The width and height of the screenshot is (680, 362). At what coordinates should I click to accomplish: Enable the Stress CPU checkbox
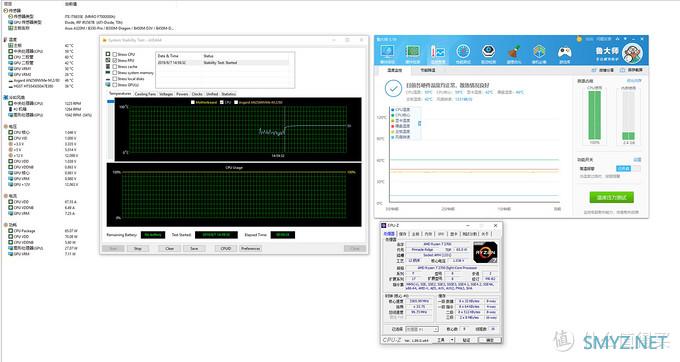115,55
